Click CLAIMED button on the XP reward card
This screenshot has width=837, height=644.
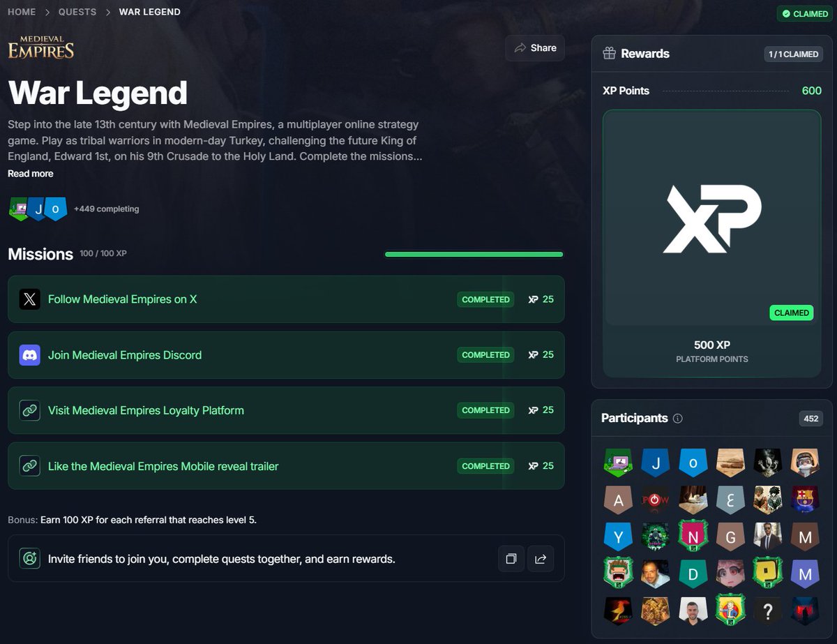pos(791,313)
